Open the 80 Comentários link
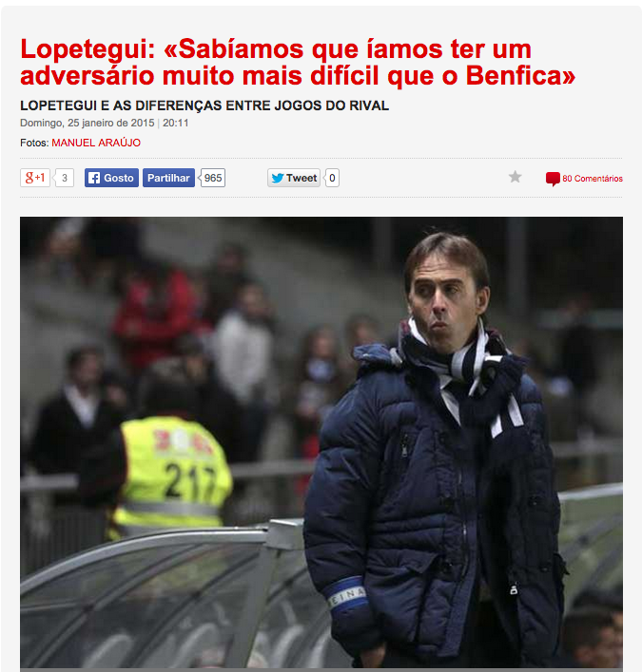 pyautogui.click(x=593, y=179)
